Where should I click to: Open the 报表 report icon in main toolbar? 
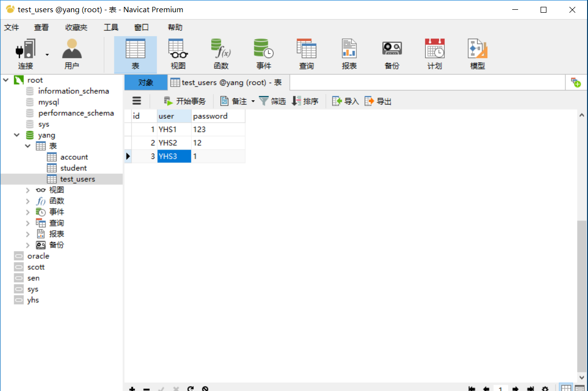click(x=349, y=54)
